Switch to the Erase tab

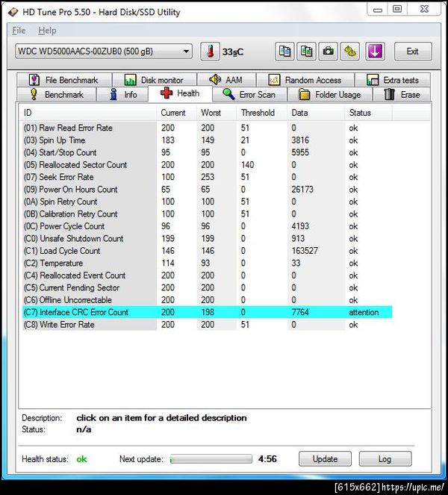click(402, 94)
